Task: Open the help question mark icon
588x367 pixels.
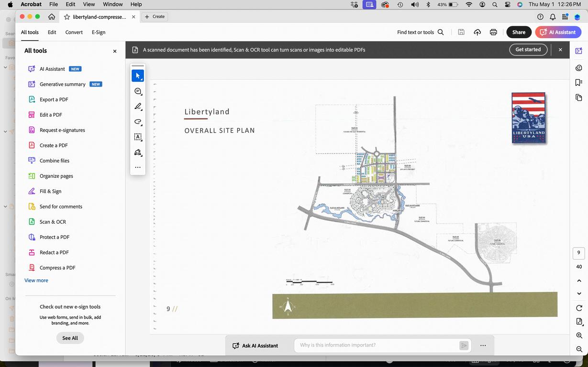Action: point(540,17)
